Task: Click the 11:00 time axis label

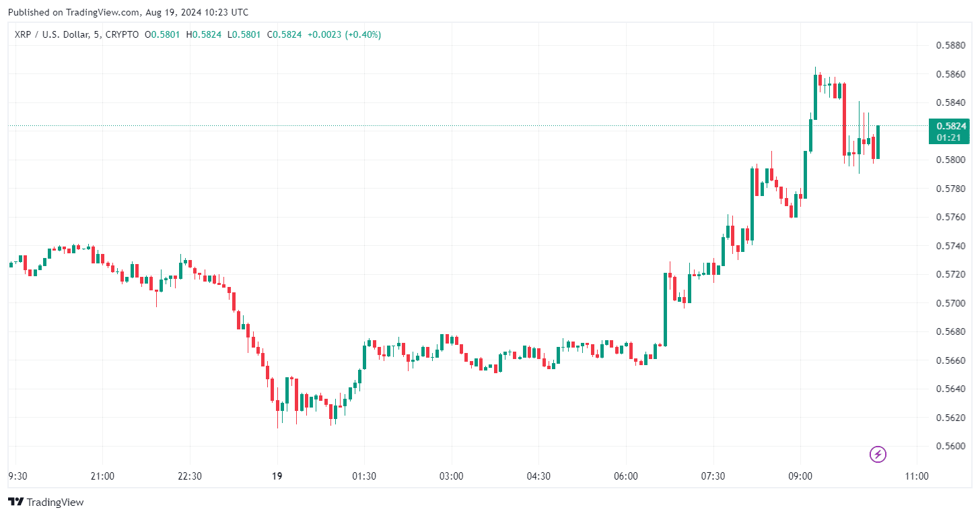Action: point(917,476)
